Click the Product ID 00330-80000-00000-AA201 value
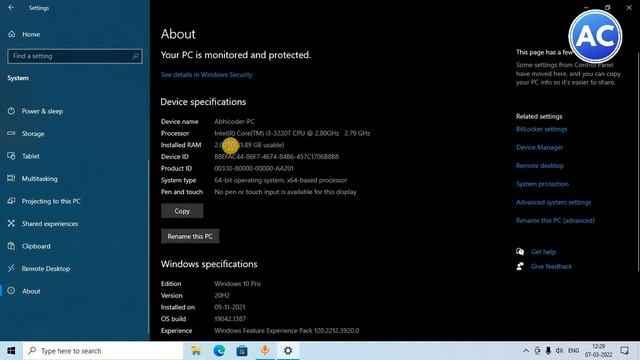 click(x=254, y=169)
